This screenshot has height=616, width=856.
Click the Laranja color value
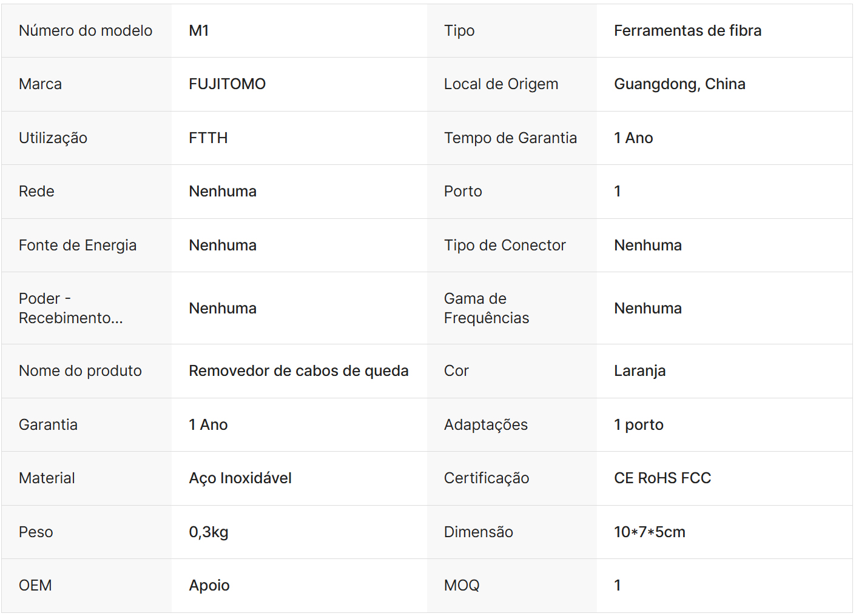639,371
